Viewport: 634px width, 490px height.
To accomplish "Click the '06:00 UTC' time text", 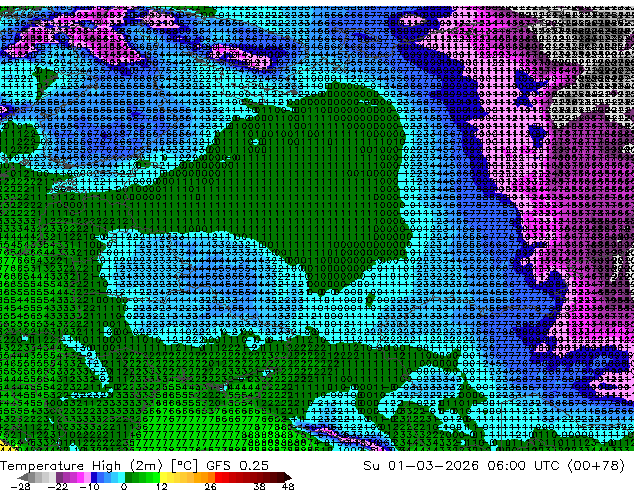I will (x=523, y=466).
